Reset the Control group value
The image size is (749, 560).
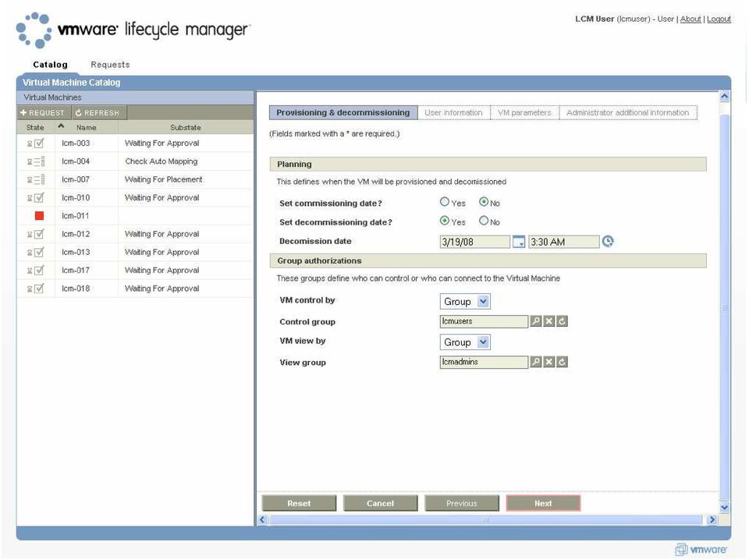pos(563,321)
